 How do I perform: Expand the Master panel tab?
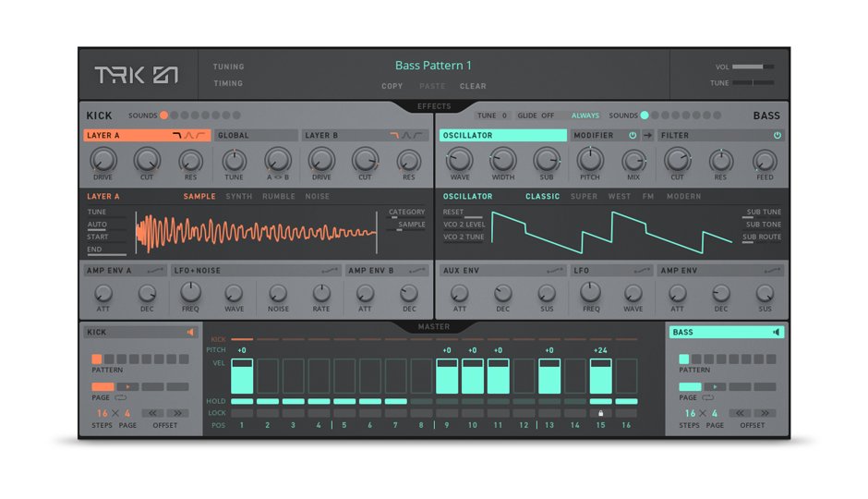(434, 326)
